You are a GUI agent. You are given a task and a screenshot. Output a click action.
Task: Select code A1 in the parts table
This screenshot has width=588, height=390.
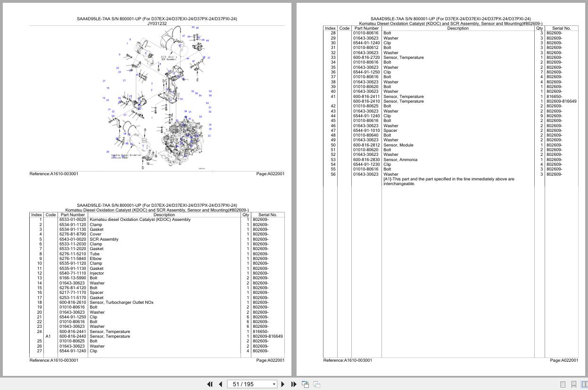coord(48,336)
